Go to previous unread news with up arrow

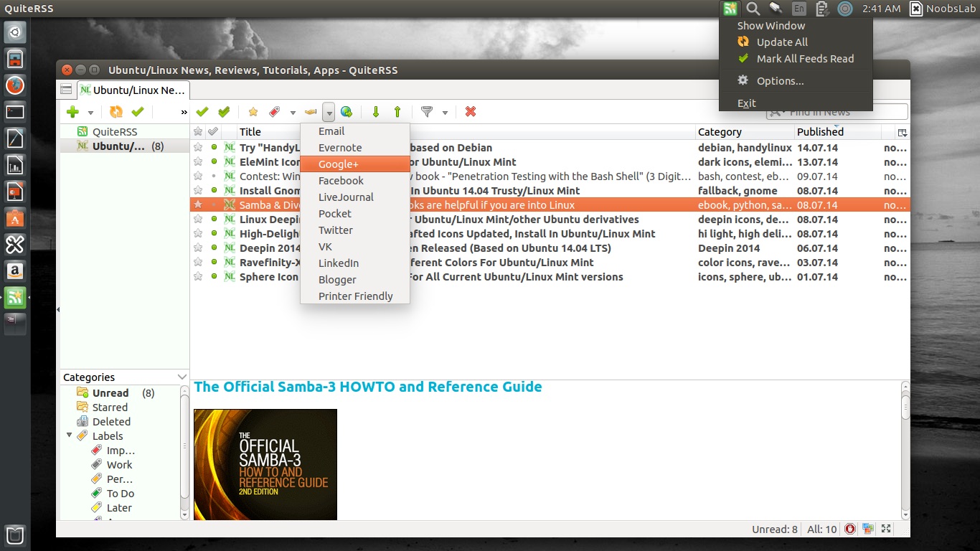point(397,112)
